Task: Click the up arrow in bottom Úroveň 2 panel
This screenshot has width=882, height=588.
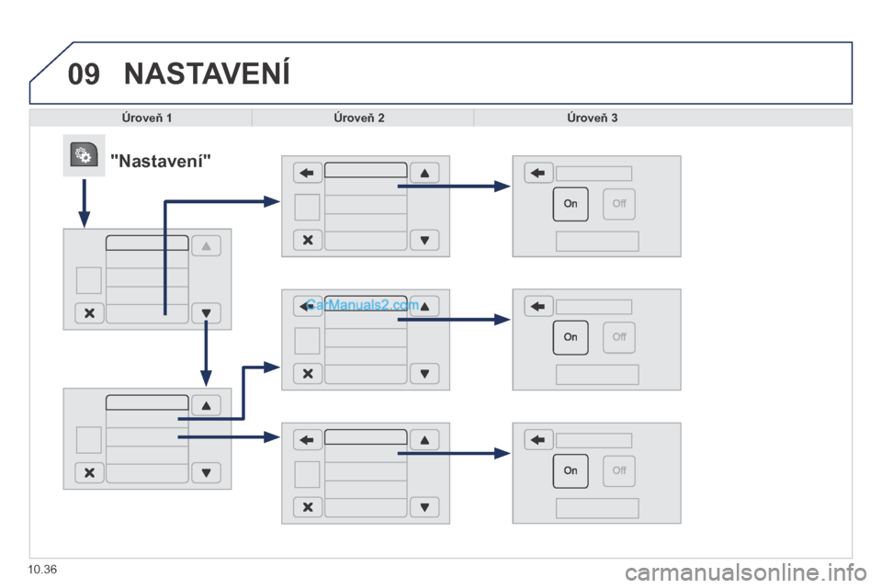Action: pyautogui.click(x=424, y=440)
